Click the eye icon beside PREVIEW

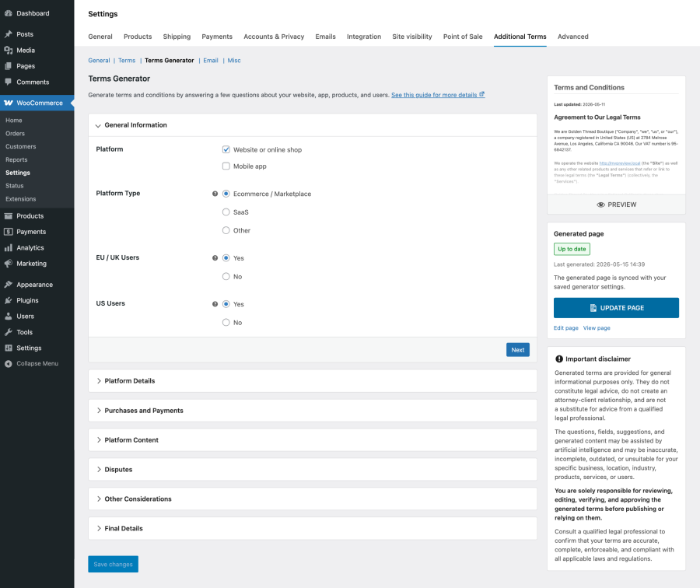tap(601, 205)
